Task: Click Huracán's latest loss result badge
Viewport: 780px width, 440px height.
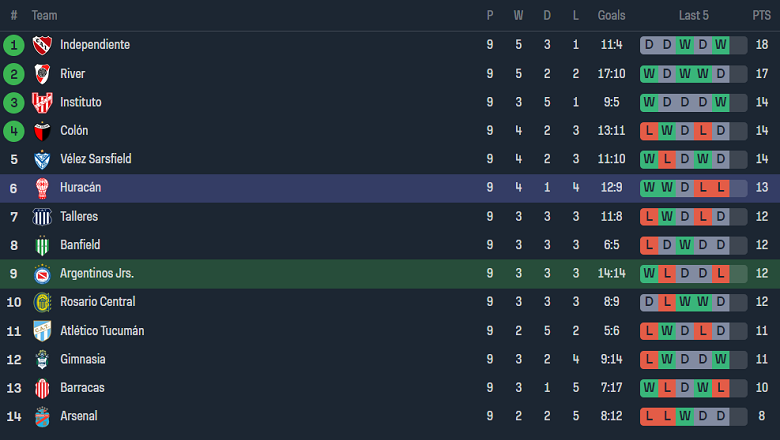Action: pos(720,188)
